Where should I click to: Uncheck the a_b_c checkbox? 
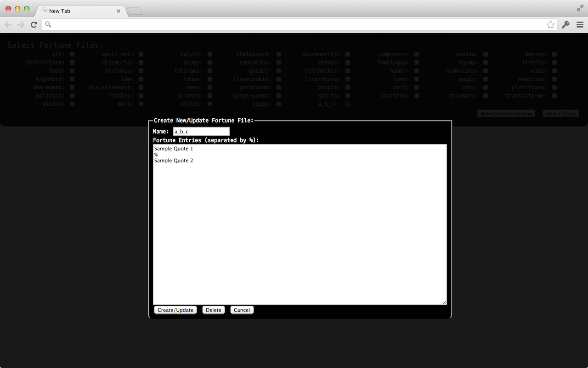click(348, 104)
